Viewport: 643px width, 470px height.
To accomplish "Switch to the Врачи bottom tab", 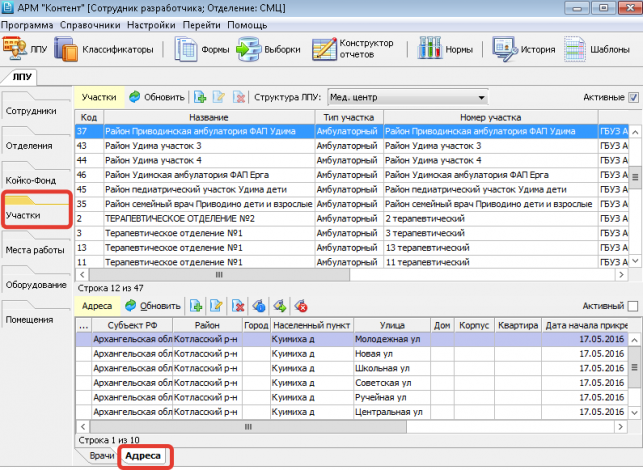I will (101, 456).
